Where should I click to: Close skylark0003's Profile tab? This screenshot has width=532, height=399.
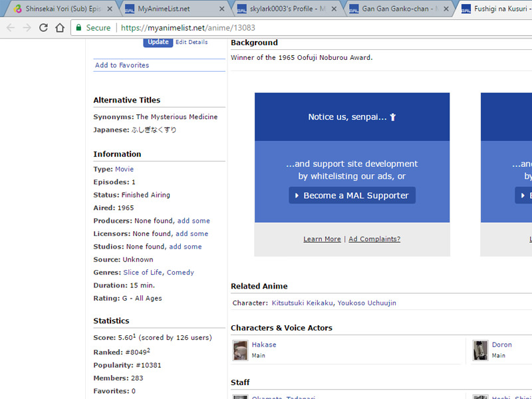click(x=334, y=9)
